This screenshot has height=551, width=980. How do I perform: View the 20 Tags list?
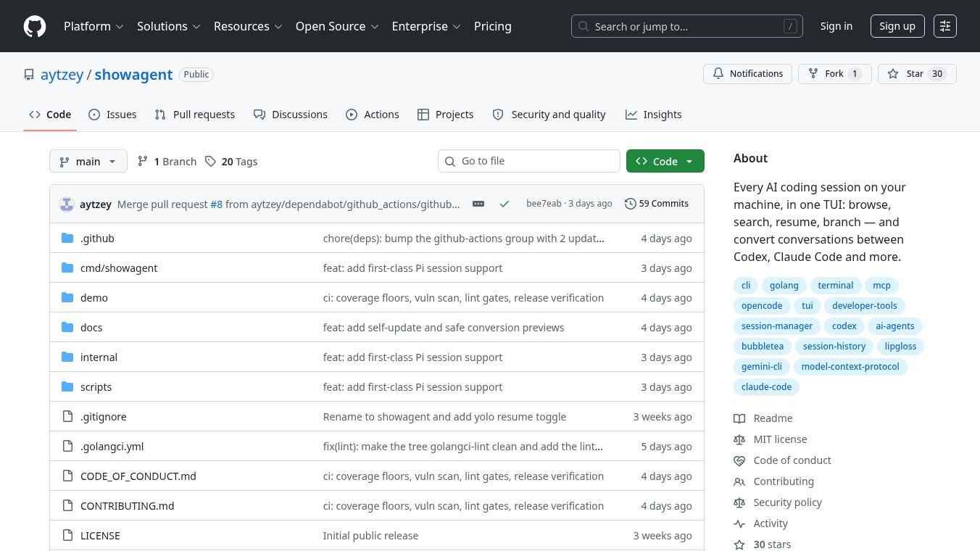(231, 162)
